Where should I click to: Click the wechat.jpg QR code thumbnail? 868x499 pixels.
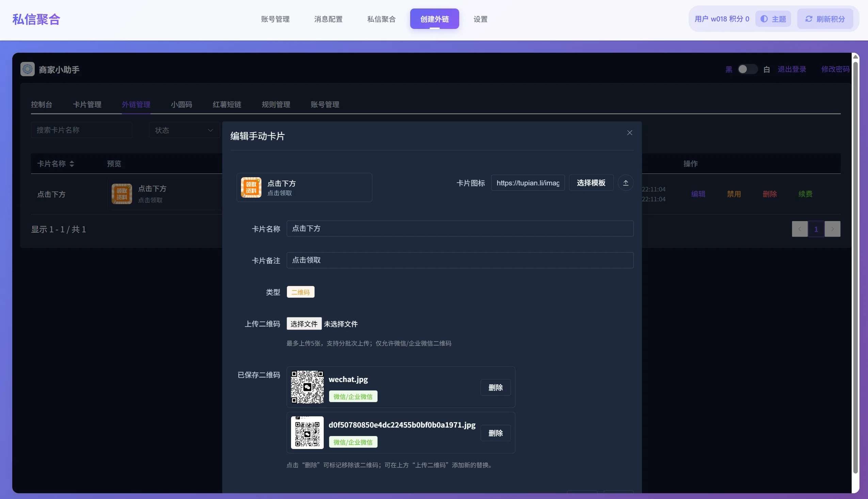pos(307,387)
